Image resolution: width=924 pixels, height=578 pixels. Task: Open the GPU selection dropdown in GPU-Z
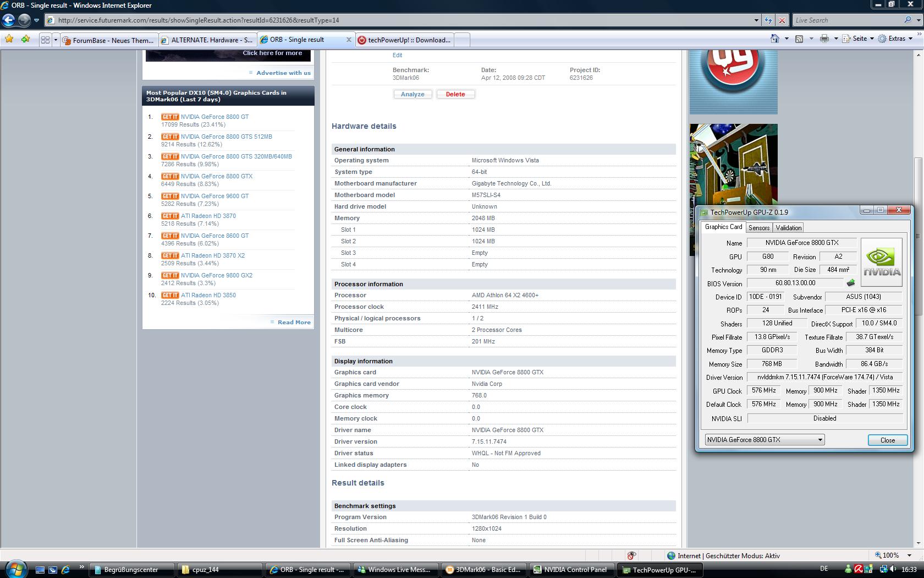(x=765, y=439)
